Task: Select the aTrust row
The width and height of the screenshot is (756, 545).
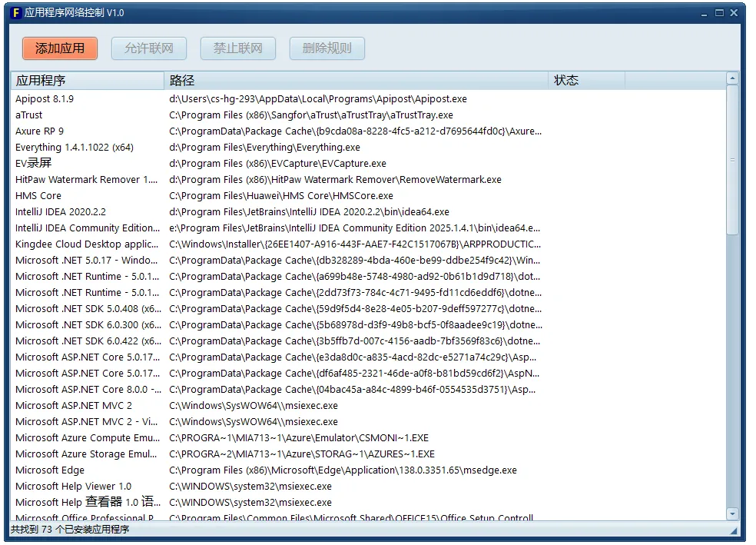Action: (x=368, y=115)
